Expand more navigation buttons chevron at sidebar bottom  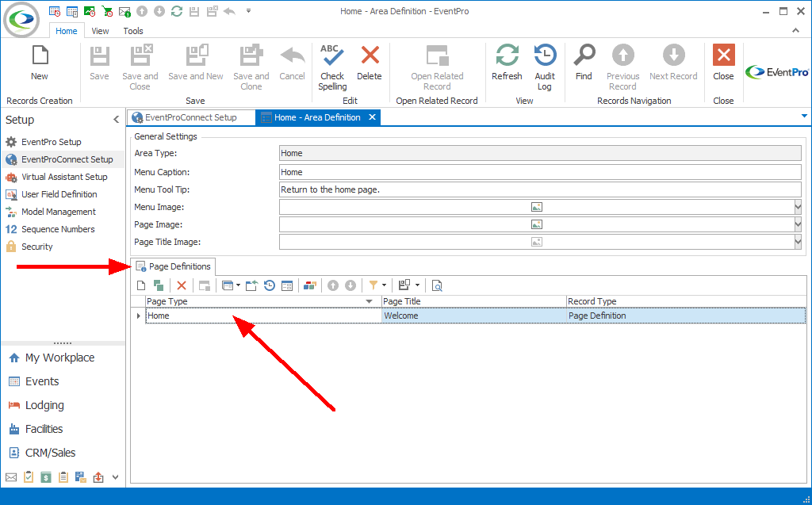point(116,477)
